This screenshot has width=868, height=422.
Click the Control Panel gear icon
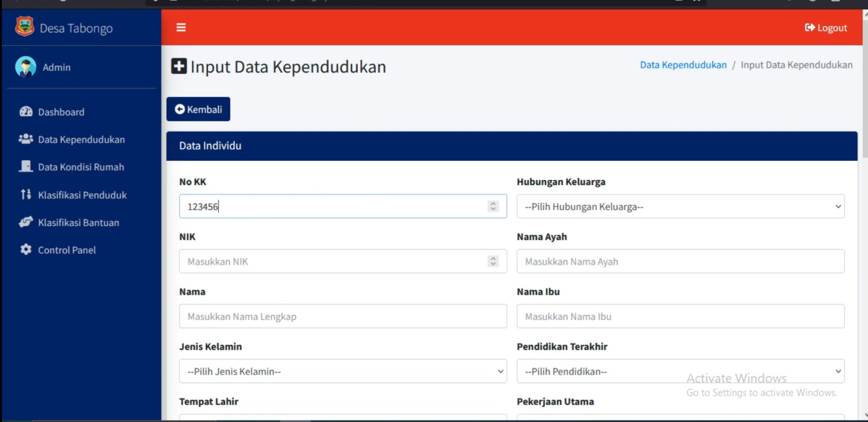[26, 249]
